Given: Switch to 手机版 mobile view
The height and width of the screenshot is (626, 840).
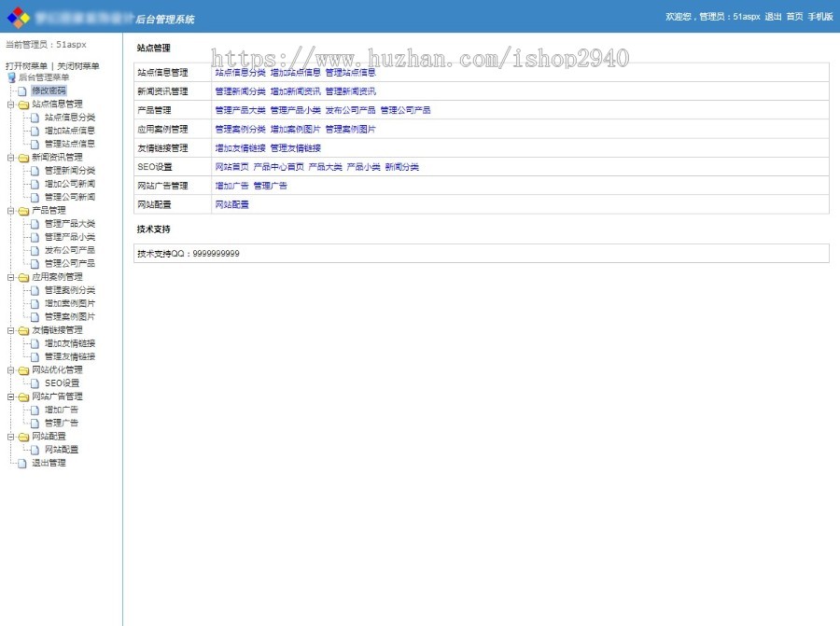Looking at the screenshot, I should 822,16.
